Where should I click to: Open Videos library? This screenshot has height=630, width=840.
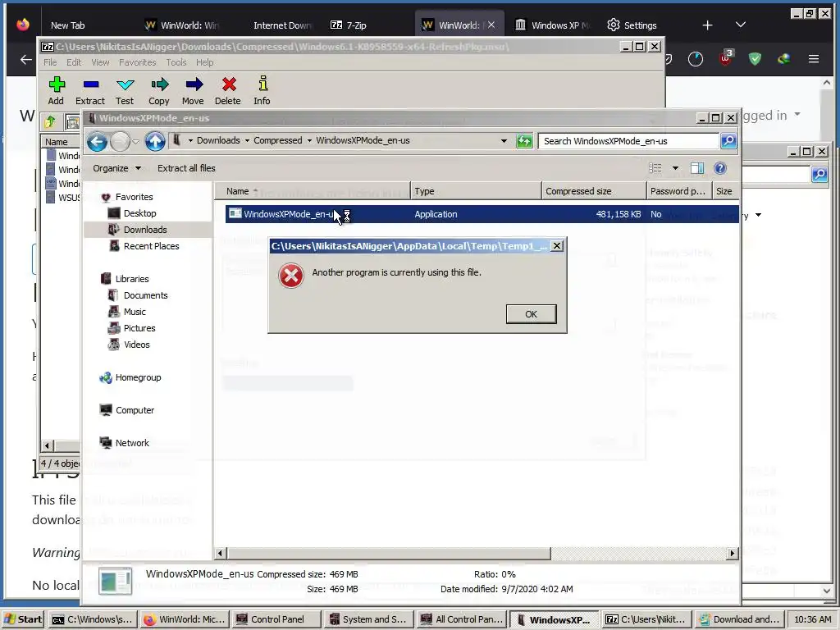tap(137, 345)
